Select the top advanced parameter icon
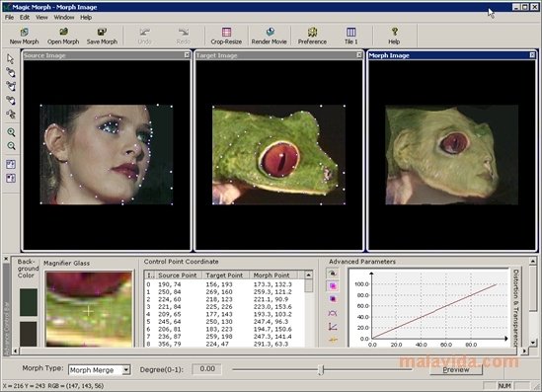Viewport: 542px width, 392px height. coord(333,274)
